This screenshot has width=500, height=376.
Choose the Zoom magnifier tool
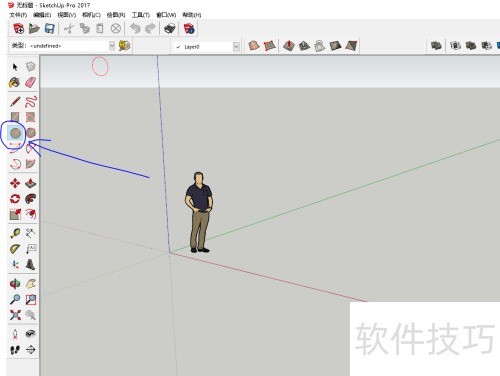15,299
